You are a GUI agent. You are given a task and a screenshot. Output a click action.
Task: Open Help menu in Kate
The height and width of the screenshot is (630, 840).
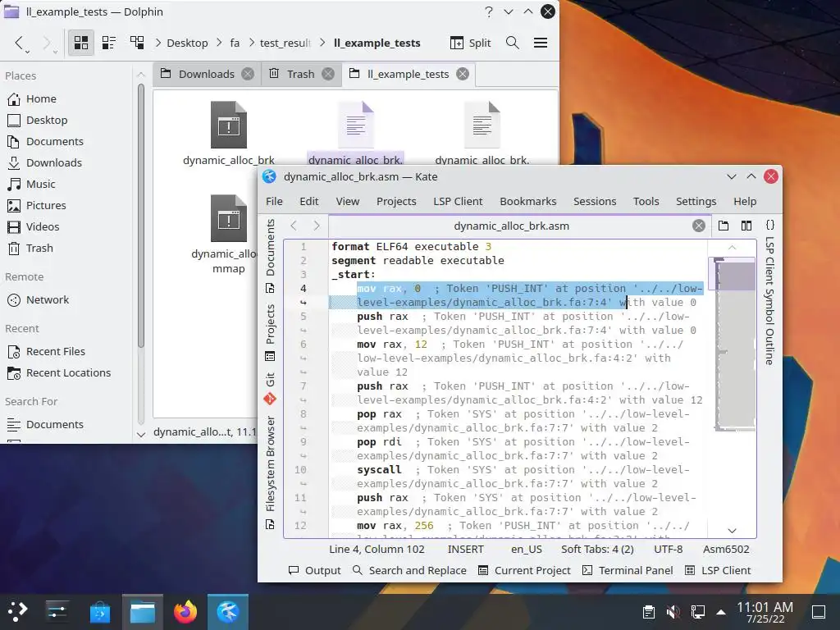click(x=745, y=202)
